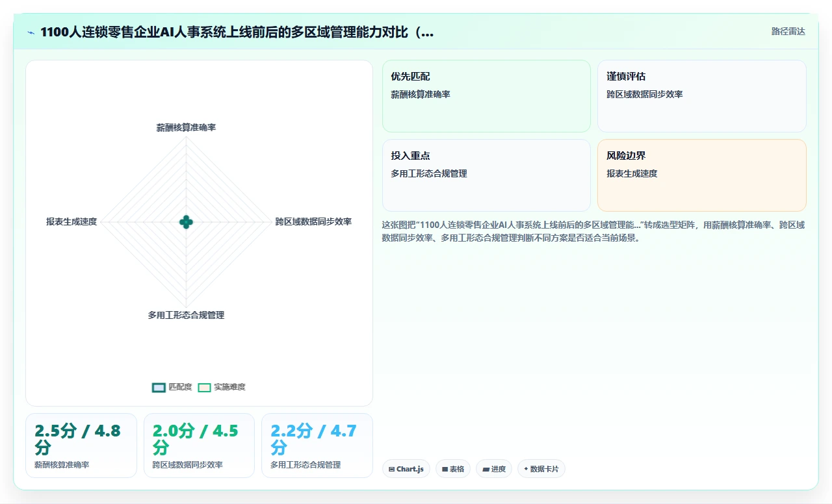Select the 多用工形态合规管理 radar axis label

pyautogui.click(x=186, y=315)
